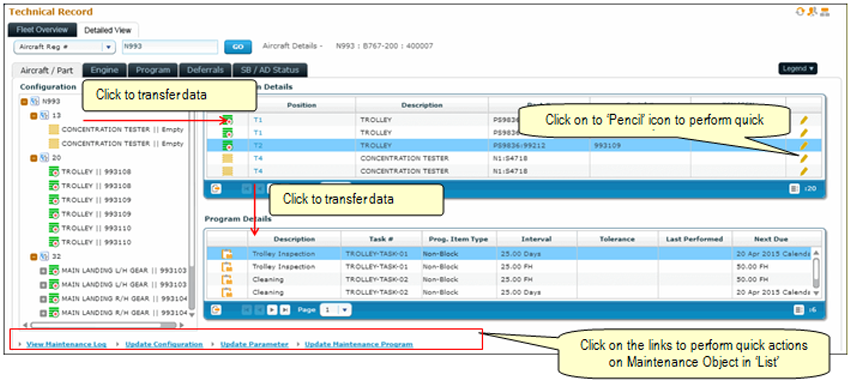The image size is (850, 386).
Task: Click the Tolerance column header
Action: click(x=617, y=239)
